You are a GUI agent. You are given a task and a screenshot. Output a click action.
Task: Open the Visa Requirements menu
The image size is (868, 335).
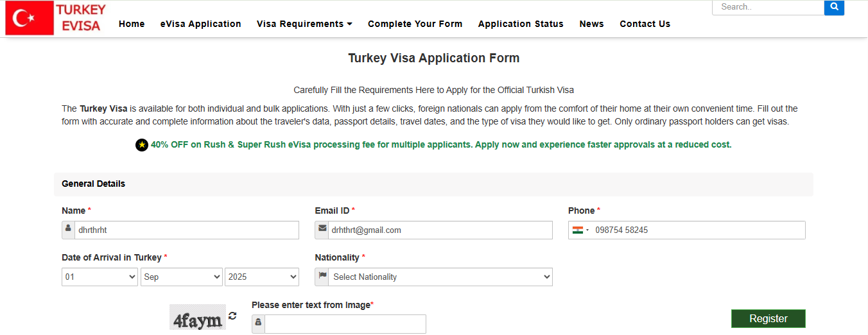coord(304,24)
